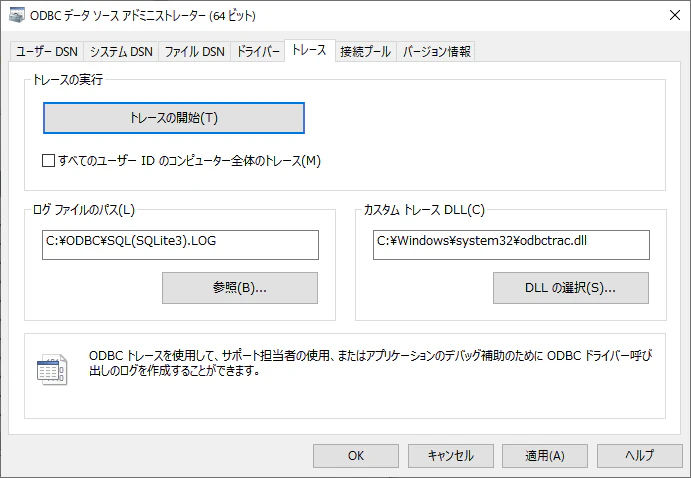The height and width of the screenshot is (478, 691).
Task: Go to the ドライバー tab
Action: click(258, 52)
